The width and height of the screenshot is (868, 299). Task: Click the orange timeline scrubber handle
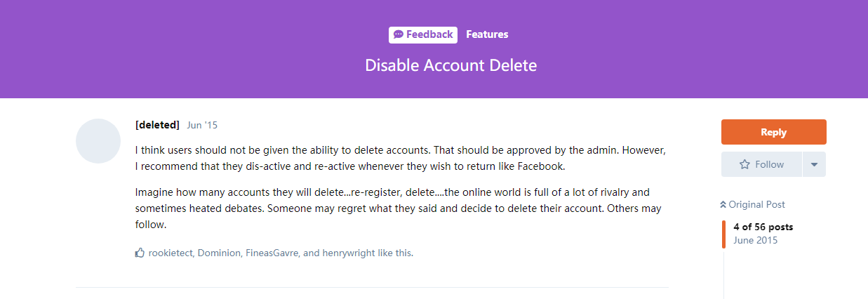pyautogui.click(x=724, y=234)
